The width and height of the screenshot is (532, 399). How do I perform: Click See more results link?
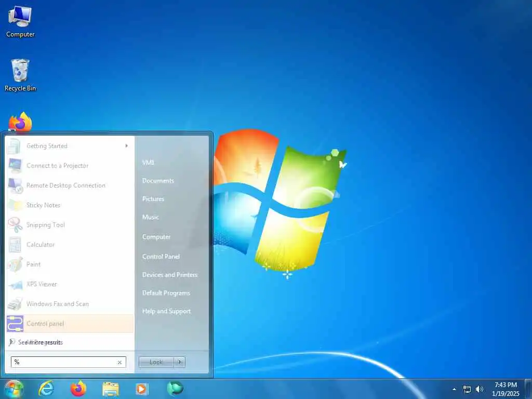pos(41,342)
